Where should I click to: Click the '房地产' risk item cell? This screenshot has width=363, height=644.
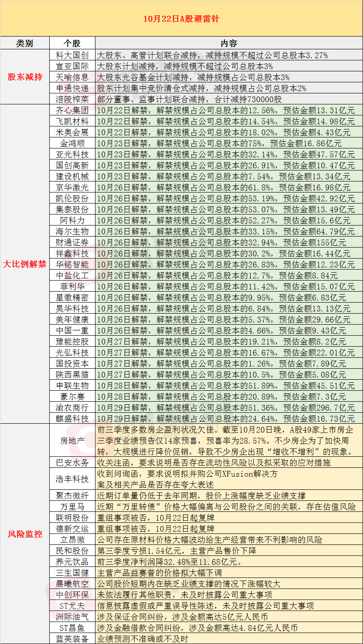pyautogui.click(x=72, y=440)
